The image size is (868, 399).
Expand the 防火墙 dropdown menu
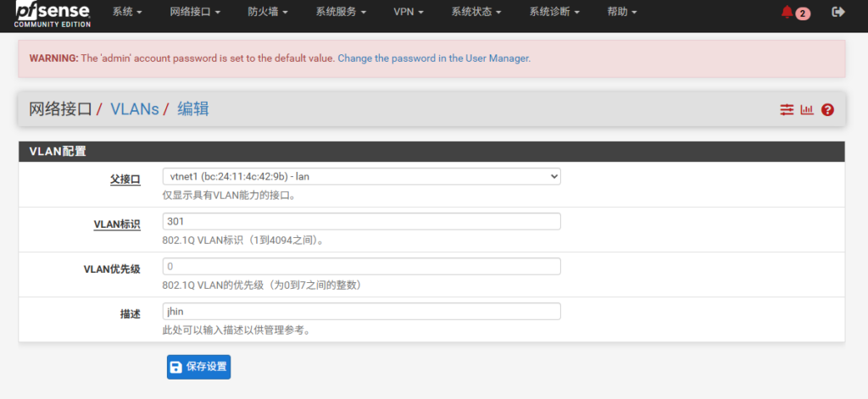coord(268,13)
